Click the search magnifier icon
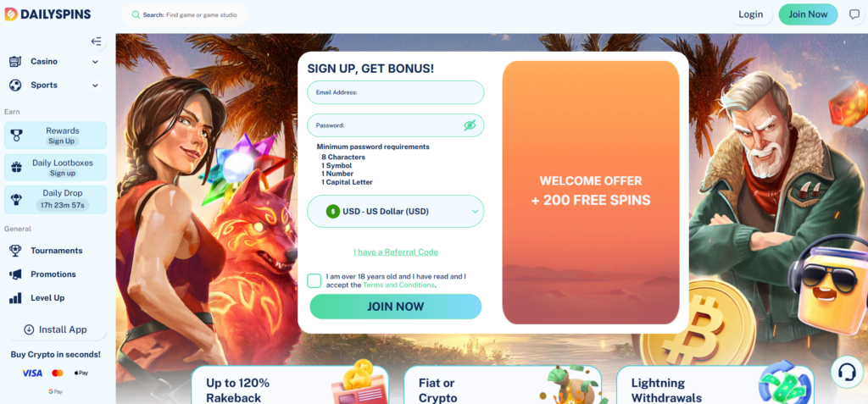The width and height of the screenshot is (868, 404). click(136, 15)
